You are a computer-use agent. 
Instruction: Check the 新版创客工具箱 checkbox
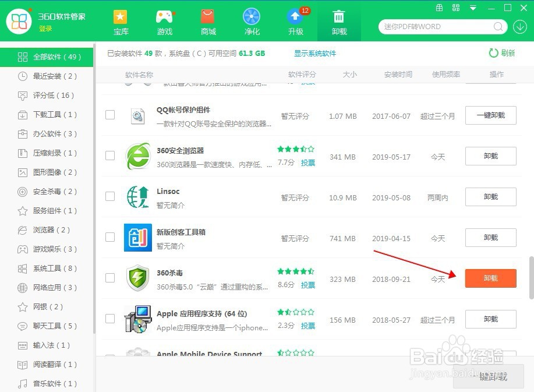click(110, 237)
